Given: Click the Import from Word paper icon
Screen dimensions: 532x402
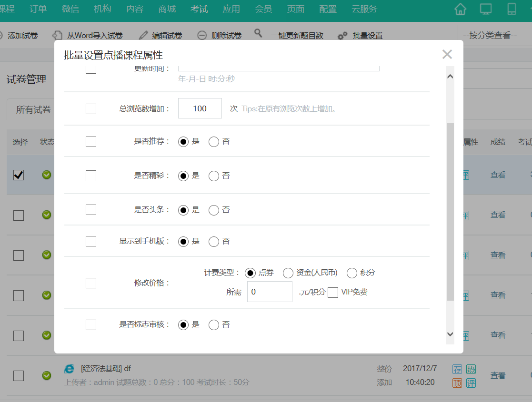Looking at the screenshot, I should click(57, 35).
